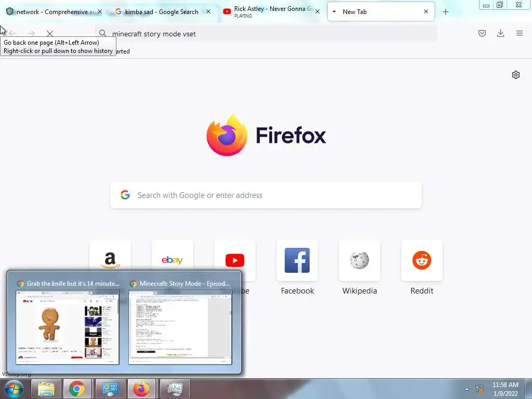The width and height of the screenshot is (532, 399).
Task: Open the Control Panel taskbar icon
Action: (110, 389)
